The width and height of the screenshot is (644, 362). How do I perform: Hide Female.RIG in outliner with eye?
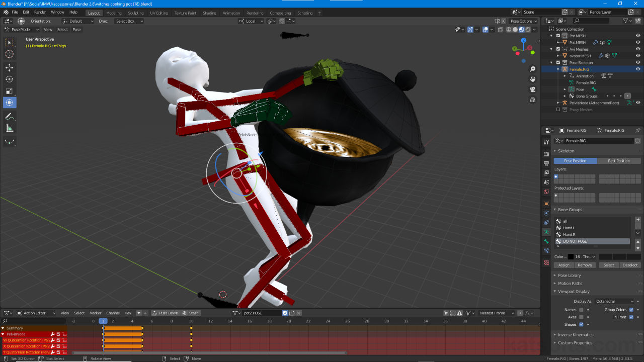(x=638, y=69)
